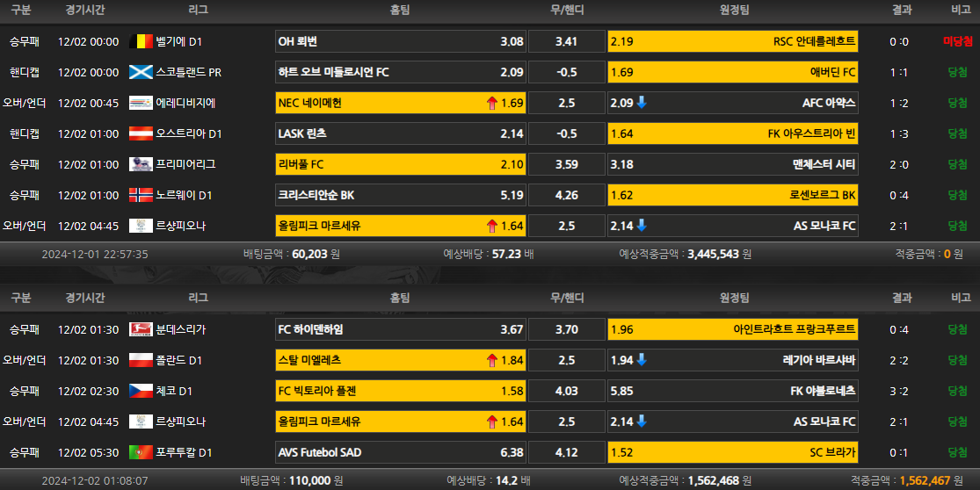Viewport: 980px width, 490px height.
Task: Click expected winnings 3,445,543 원
Action: tap(719, 254)
